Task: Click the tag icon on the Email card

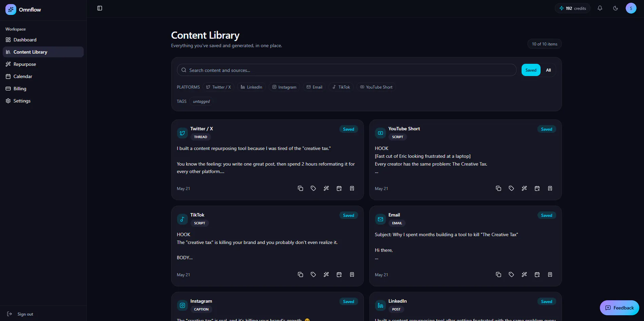Action: [511, 275]
